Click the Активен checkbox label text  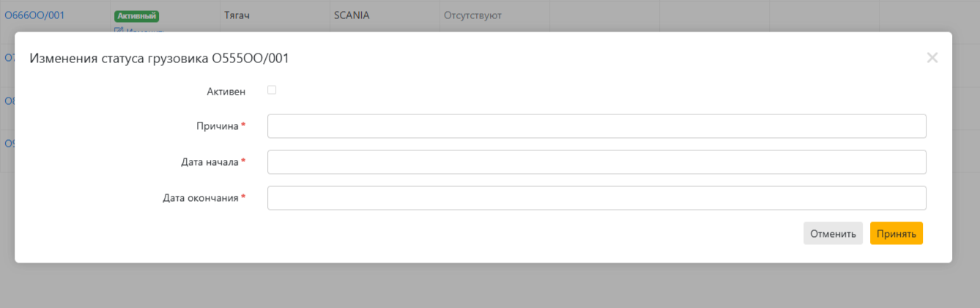point(226,92)
